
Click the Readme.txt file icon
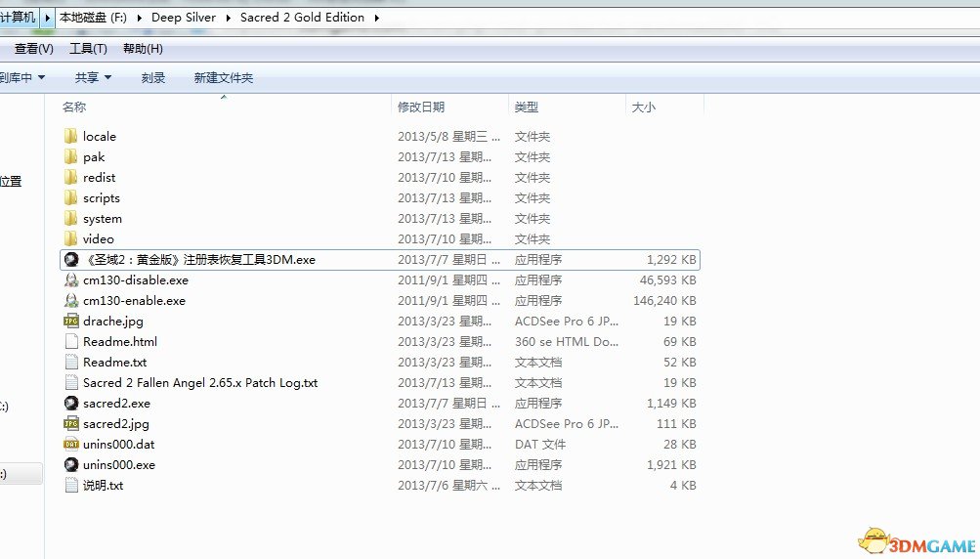pos(71,362)
